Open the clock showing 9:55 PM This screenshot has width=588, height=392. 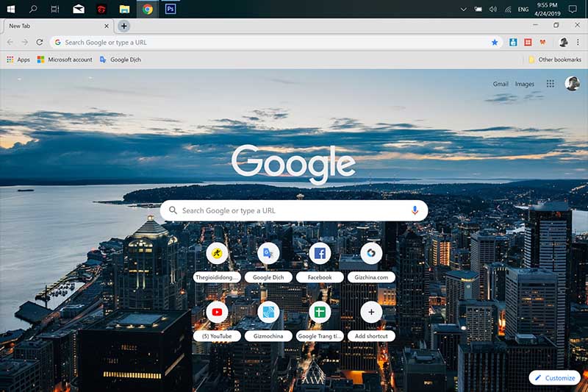[x=547, y=9]
